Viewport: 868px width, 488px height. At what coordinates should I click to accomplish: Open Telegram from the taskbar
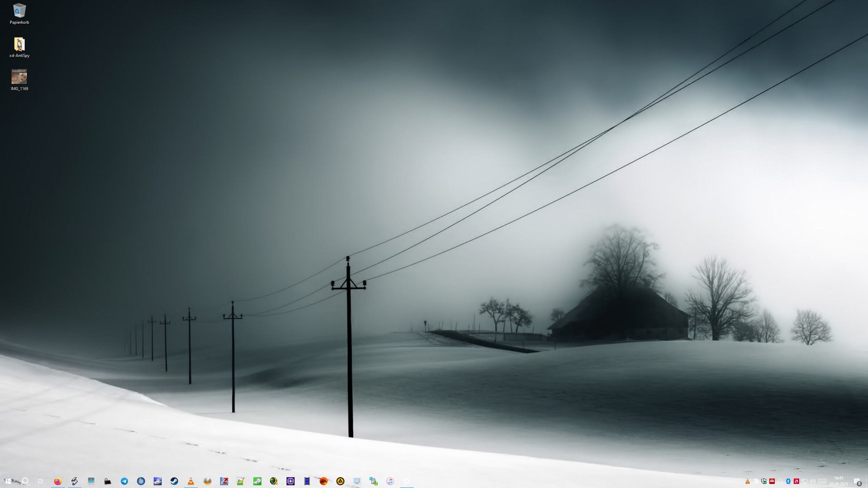(124, 481)
